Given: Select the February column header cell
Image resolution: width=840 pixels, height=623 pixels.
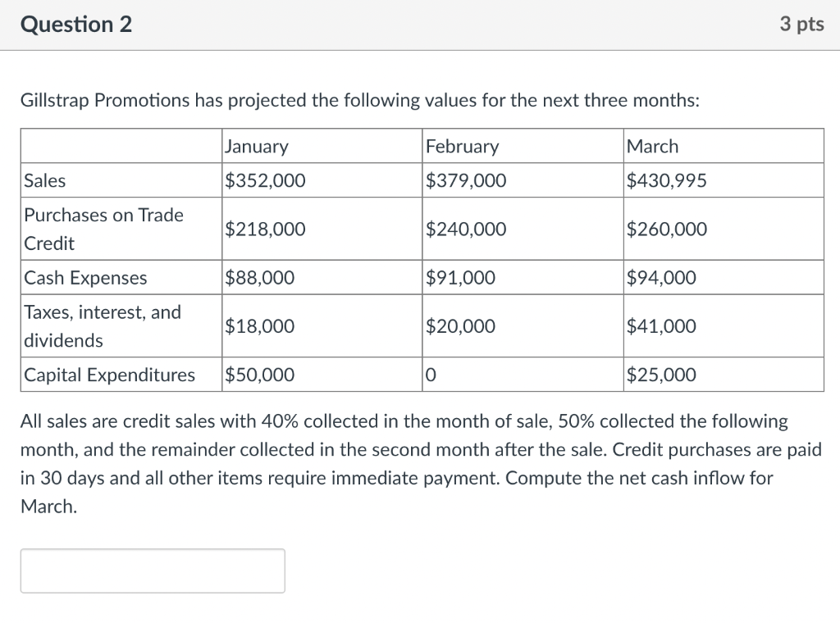Looking at the screenshot, I should (x=462, y=146).
